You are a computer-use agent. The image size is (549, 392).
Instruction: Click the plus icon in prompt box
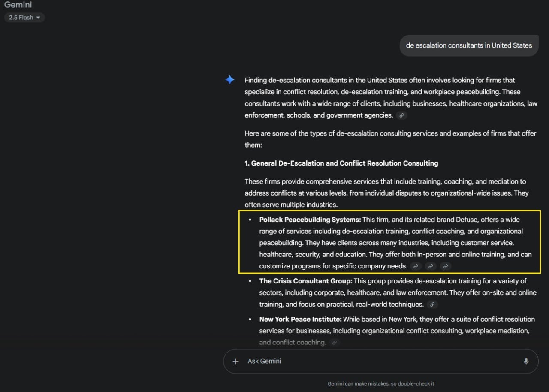coord(235,361)
